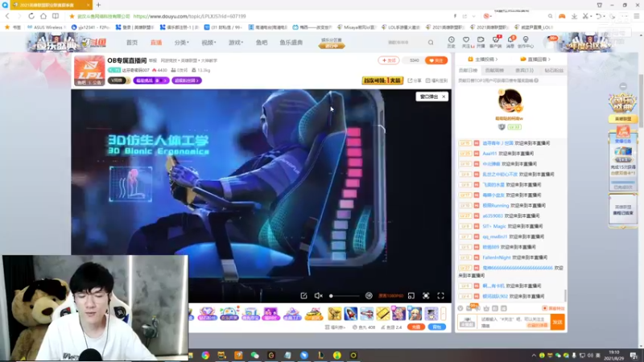This screenshot has width=644, height=362.
Task: Reload the page with the refresh icon
Action: (x=31, y=16)
